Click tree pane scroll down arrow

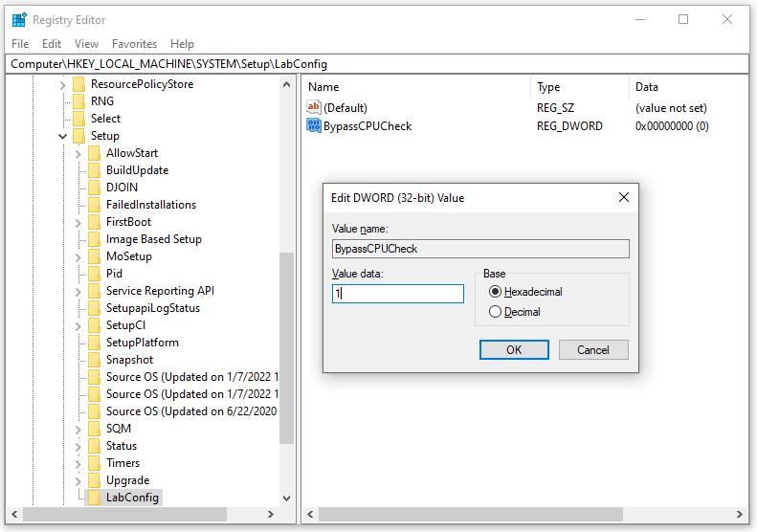point(287,499)
